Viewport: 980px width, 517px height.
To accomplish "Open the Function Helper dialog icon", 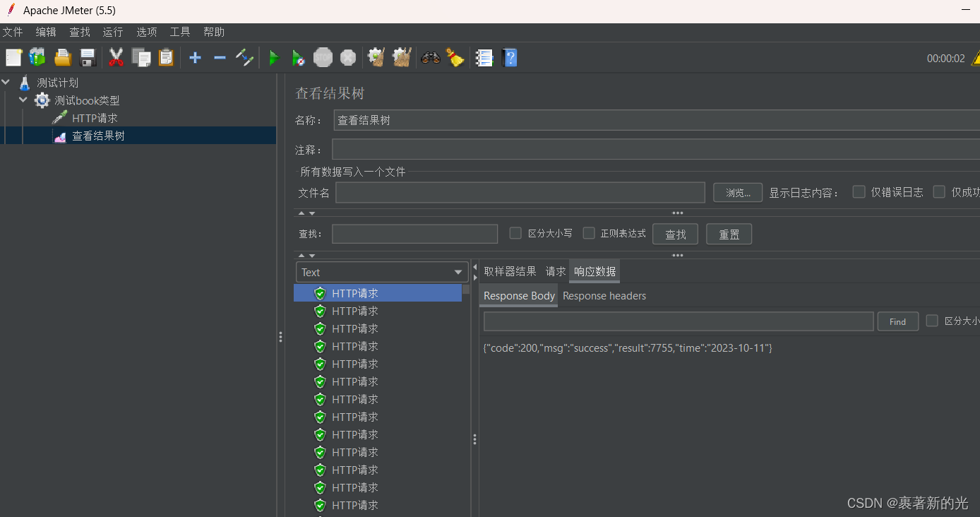I will pyautogui.click(x=484, y=58).
